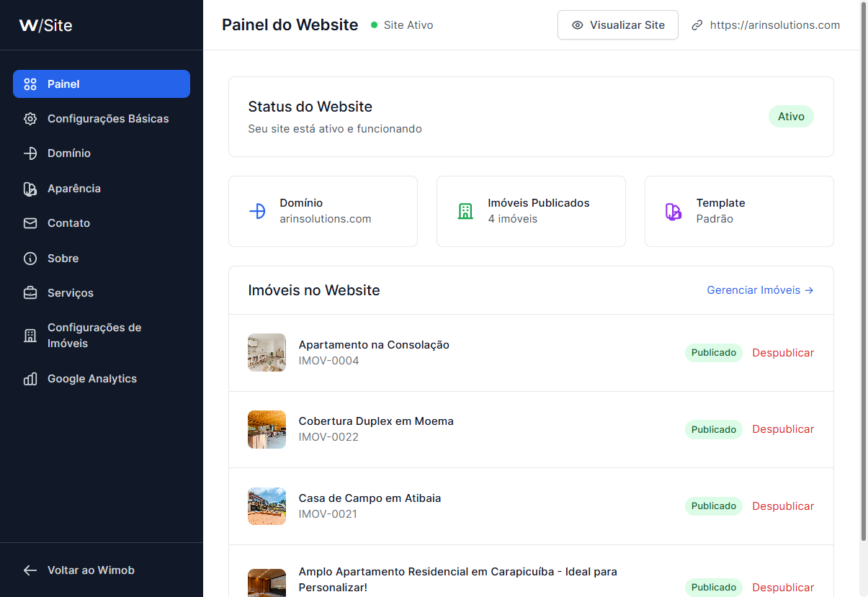The image size is (868, 597).
Task: Click the green building icon in Imóveis Publicados
Action: tap(465, 211)
